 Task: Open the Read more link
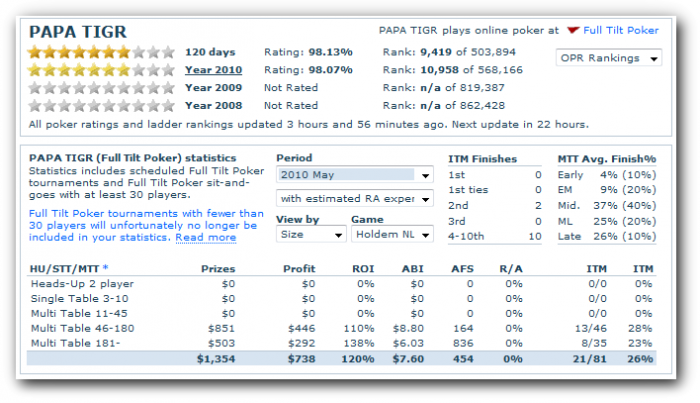coord(205,237)
